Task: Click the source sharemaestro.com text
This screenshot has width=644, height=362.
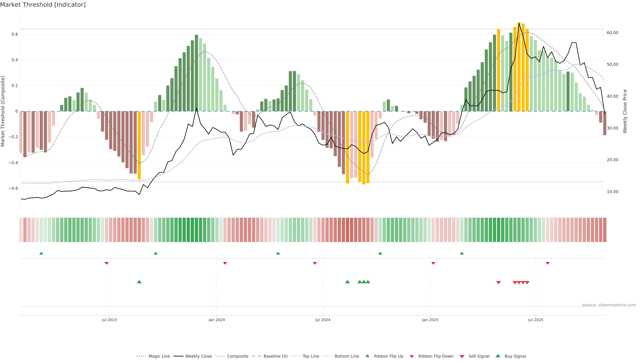Action: point(609,305)
